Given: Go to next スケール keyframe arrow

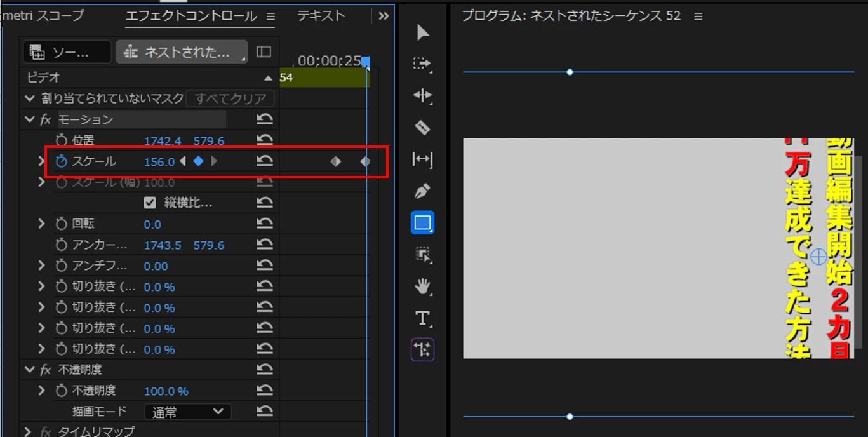Looking at the screenshot, I should click(x=214, y=161).
